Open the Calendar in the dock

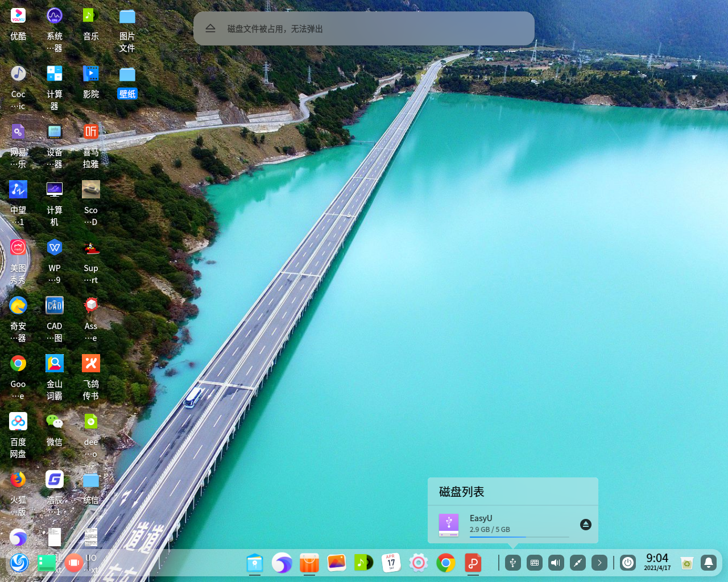click(x=391, y=563)
